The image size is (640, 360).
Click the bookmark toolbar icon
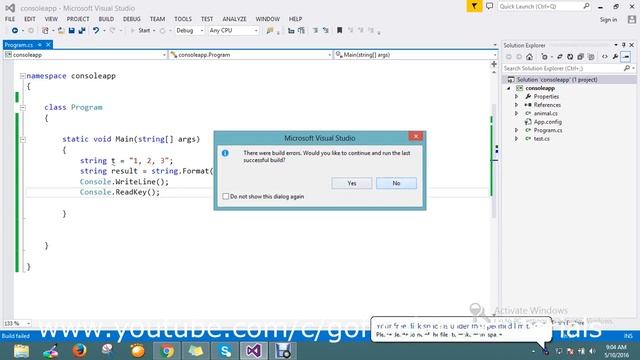coord(339,31)
